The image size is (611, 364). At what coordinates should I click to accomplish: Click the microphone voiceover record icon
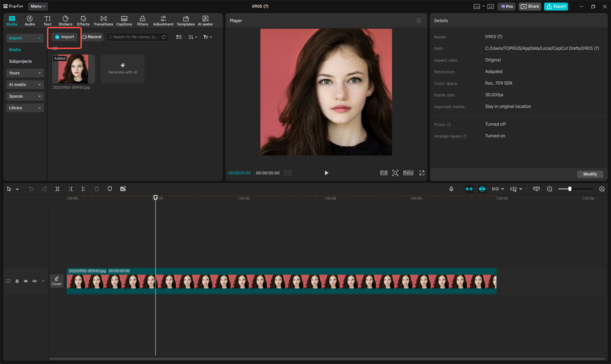451,189
